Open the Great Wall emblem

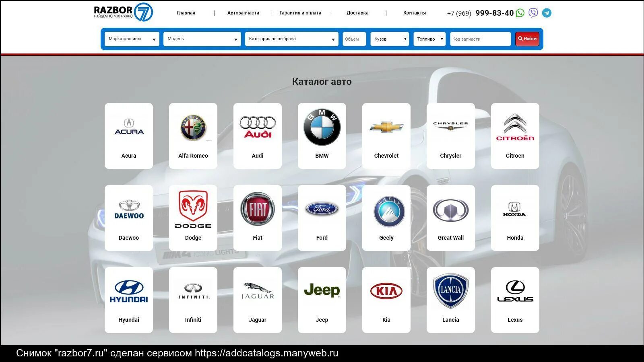click(x=451, y=210)
